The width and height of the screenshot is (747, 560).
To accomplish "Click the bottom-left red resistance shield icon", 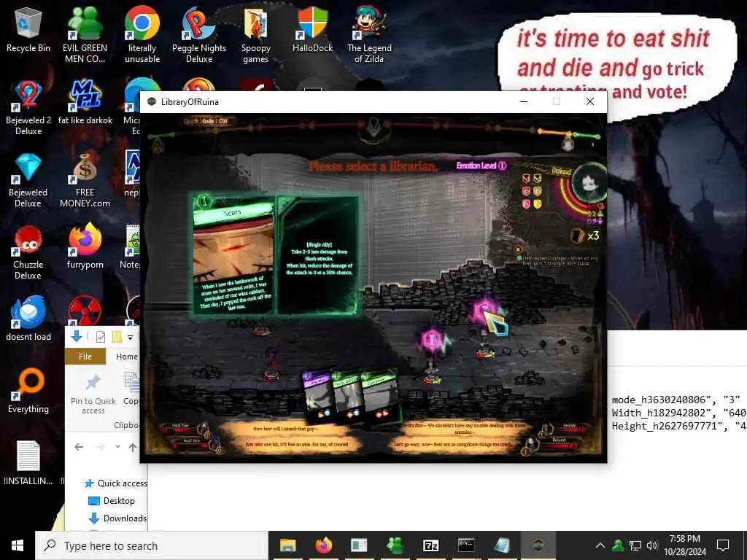I will tap(526, 204).
